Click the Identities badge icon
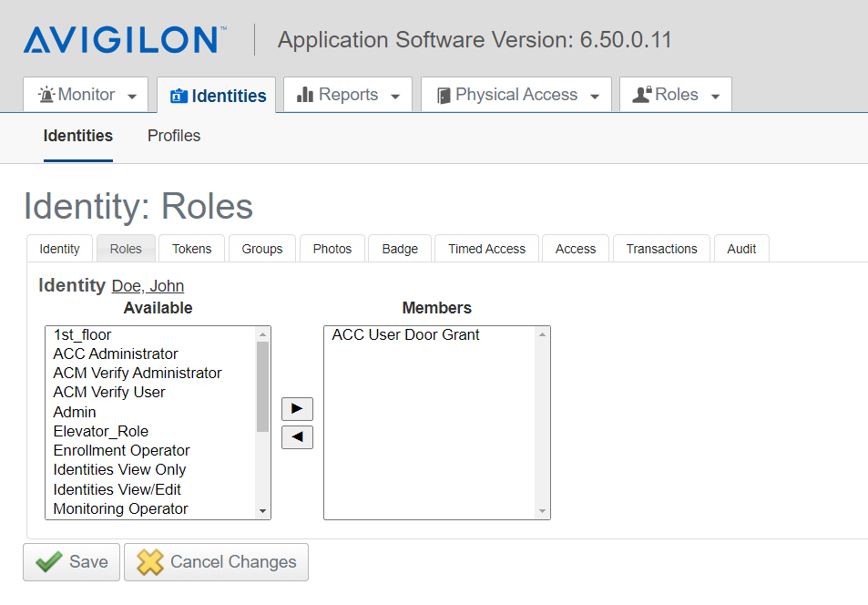The width and height of the screenshot is (868, 605). tap(179, 96)
